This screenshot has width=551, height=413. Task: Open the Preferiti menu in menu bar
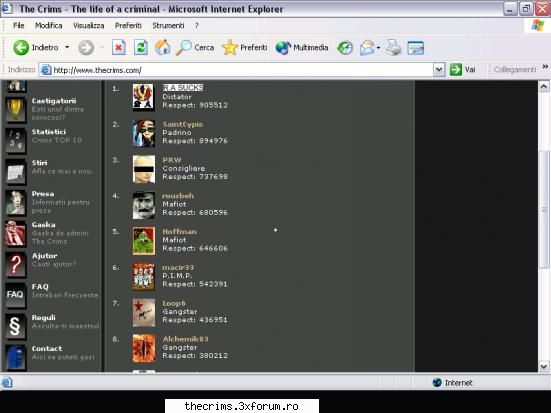click(x=128, y=26)
